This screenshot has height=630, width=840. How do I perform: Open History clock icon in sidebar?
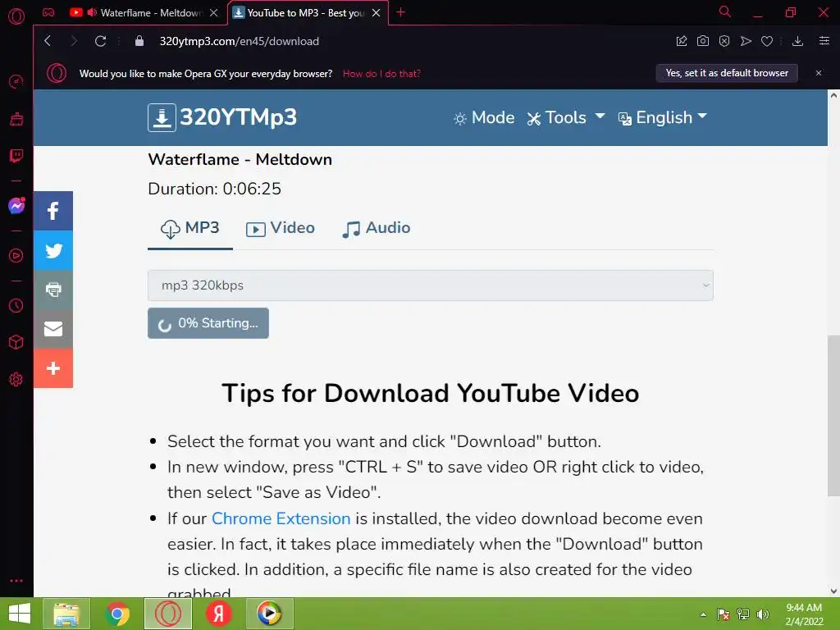[x=16, y=305]
